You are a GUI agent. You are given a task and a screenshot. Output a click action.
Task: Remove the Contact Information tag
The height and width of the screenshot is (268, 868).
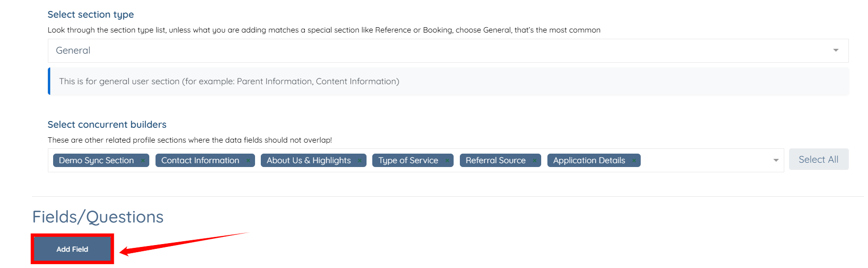[248, 161]
